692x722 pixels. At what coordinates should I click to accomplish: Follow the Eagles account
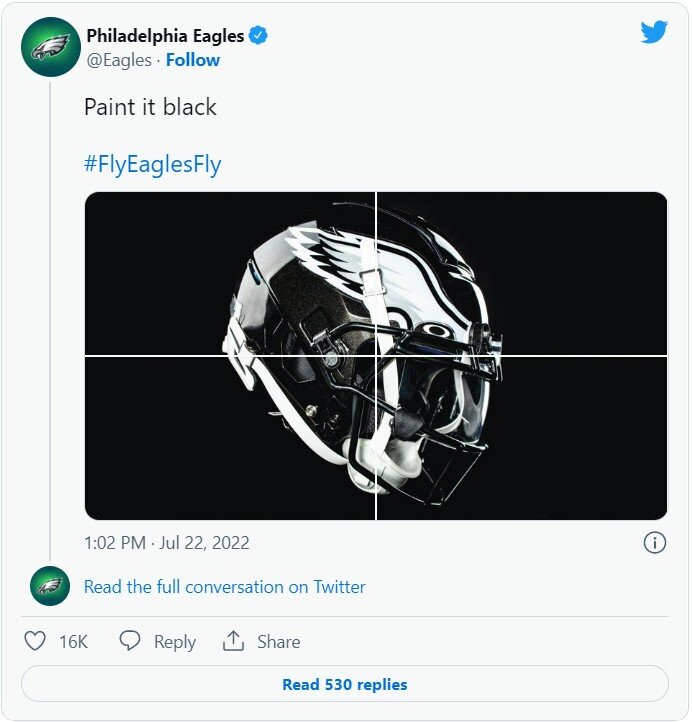point(193,60)
